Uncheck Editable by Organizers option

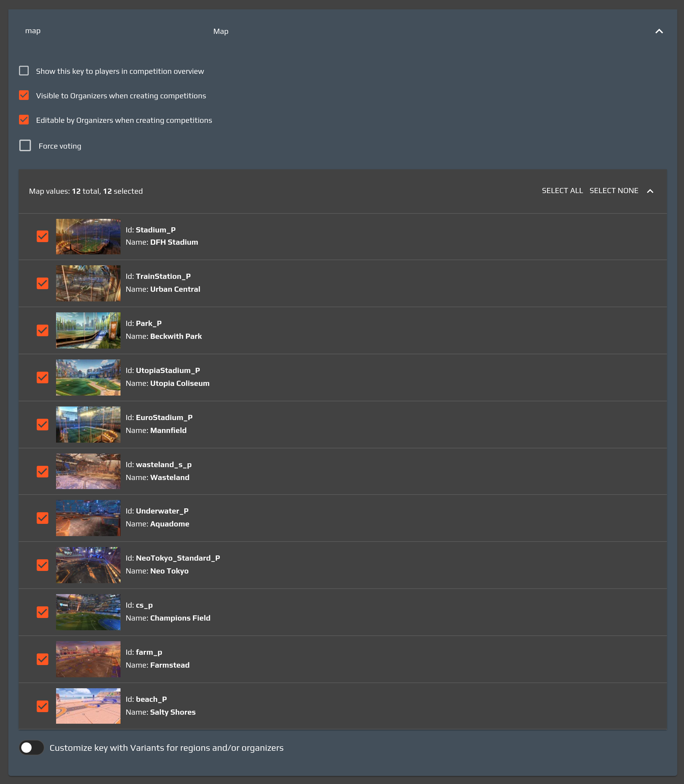24,120
